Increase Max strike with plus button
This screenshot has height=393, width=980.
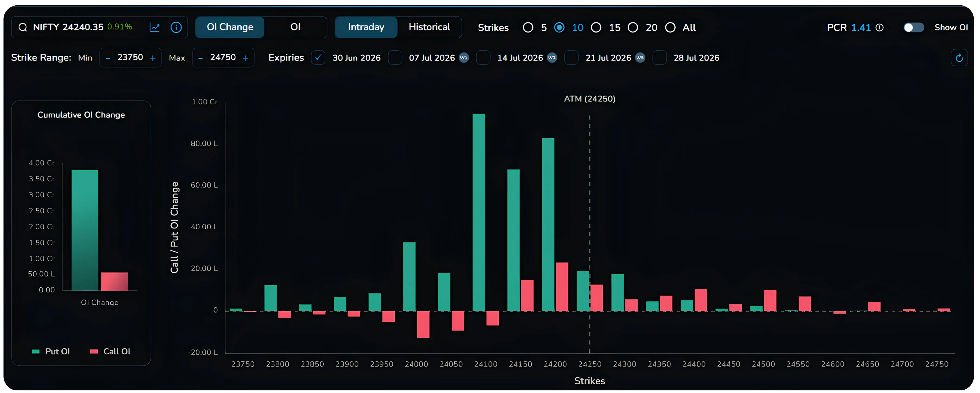tap(246, 58)
